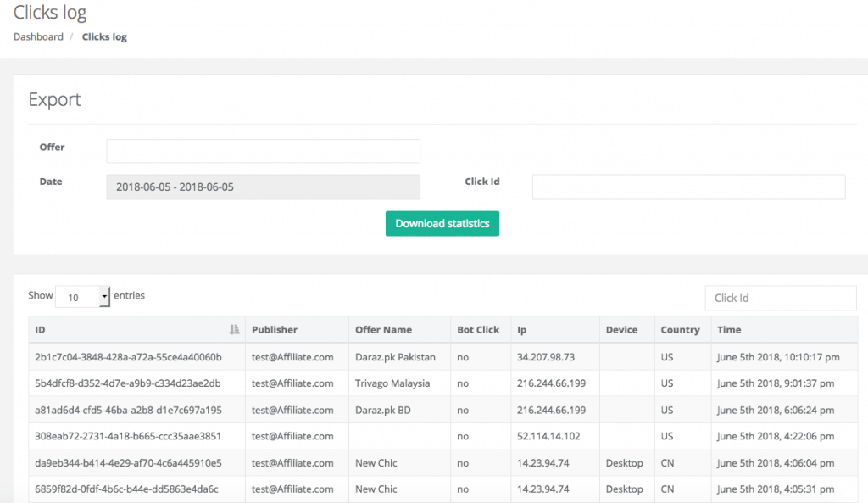Click the ID column sort icon
Screen dimensions: 868x503
[x=234, y=330]
